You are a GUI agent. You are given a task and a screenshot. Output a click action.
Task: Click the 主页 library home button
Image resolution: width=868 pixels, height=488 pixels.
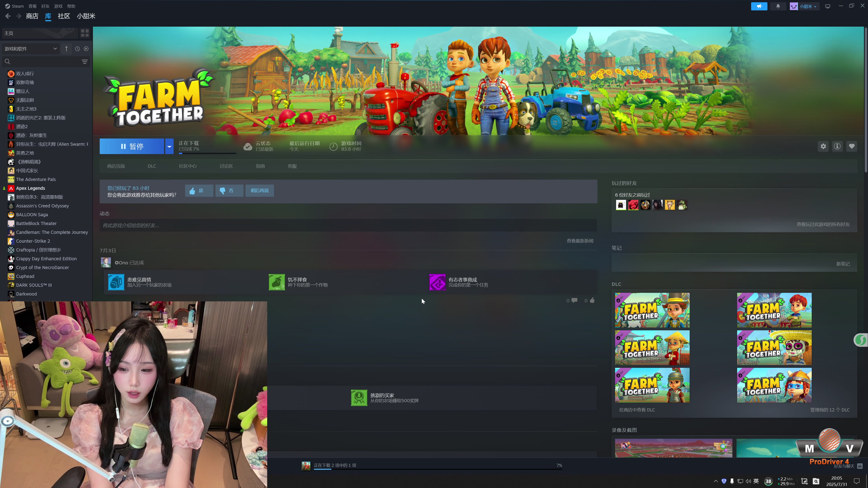coord(40,33)
